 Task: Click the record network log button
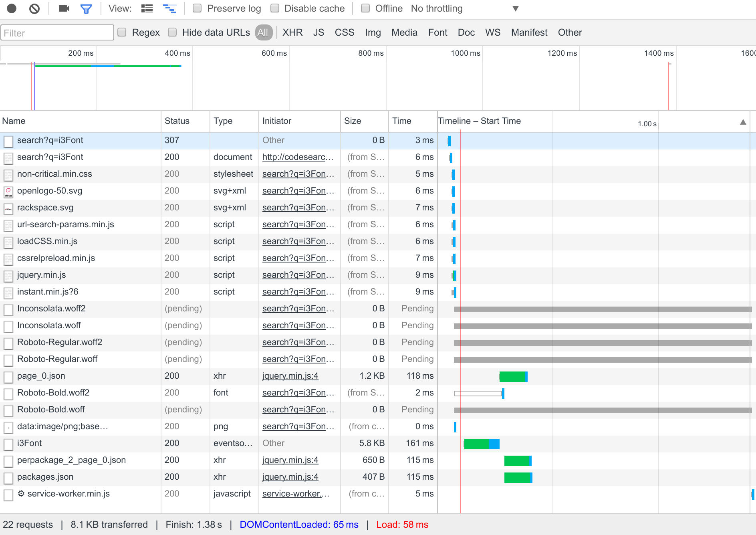(x=12, y=8)
